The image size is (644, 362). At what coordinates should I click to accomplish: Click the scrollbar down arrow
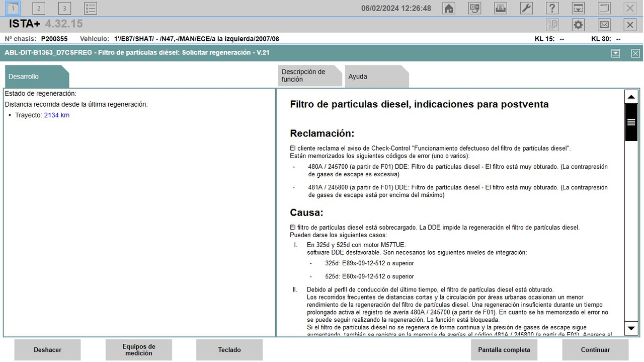(631, 328)
